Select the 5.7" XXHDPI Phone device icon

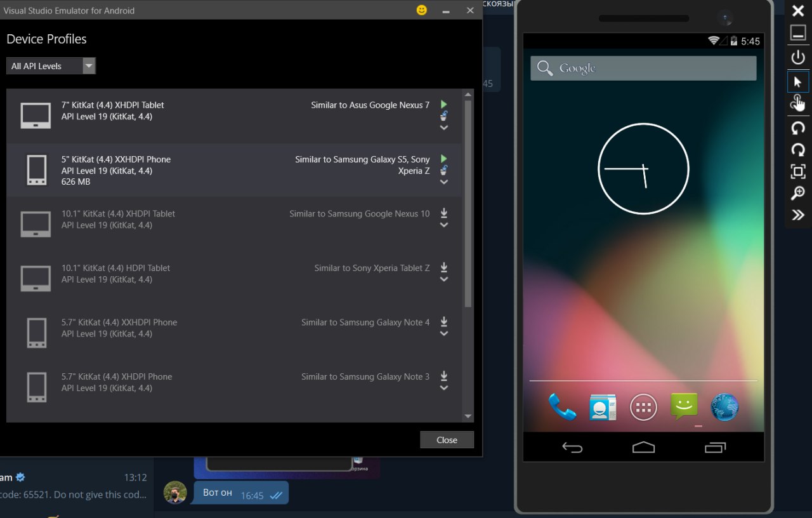[x=37, y=333]
